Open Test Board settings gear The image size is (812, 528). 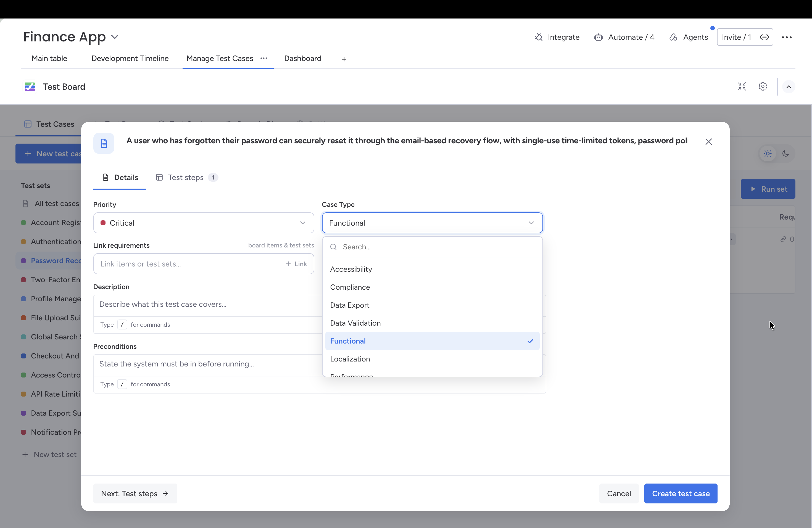pos(763,87)
